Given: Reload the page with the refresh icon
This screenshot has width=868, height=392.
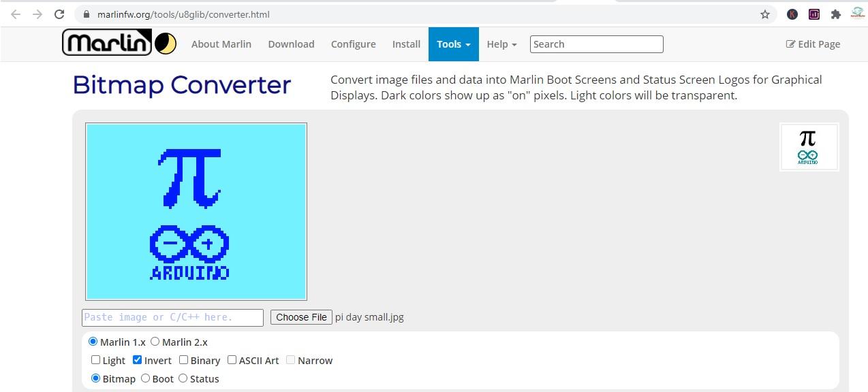Looking at the screenshot, I should (59, 14).
